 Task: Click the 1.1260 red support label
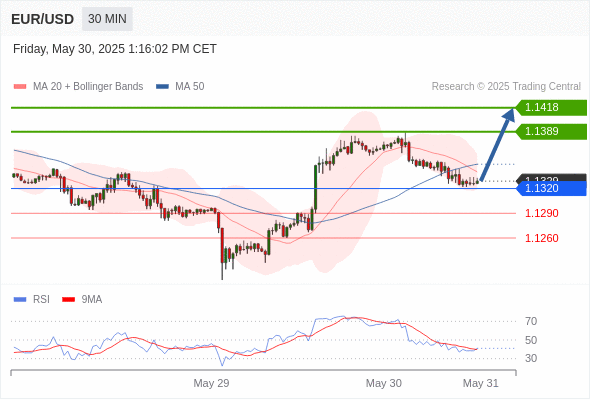(542, 238)
